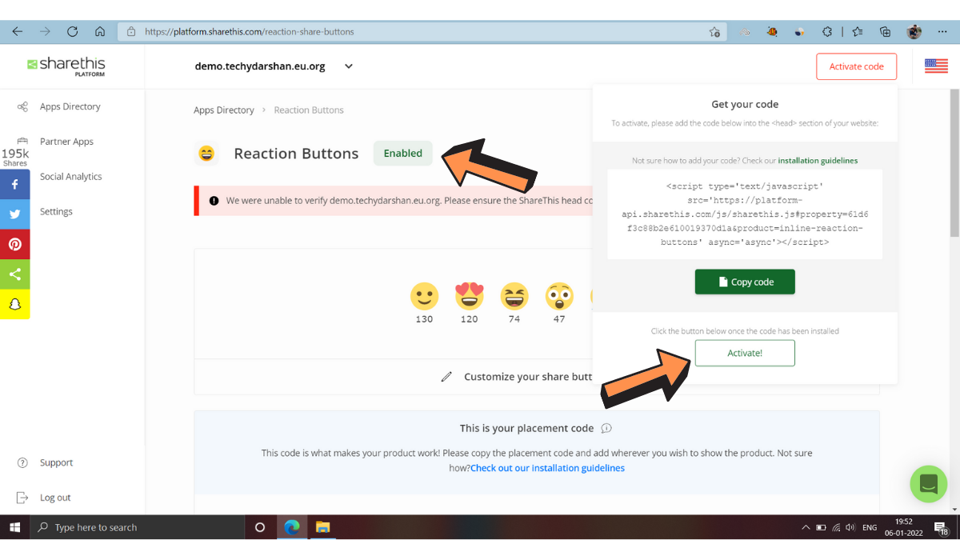Open the browser home page icon
960x560 pixels.
click(x=100, y=32)
